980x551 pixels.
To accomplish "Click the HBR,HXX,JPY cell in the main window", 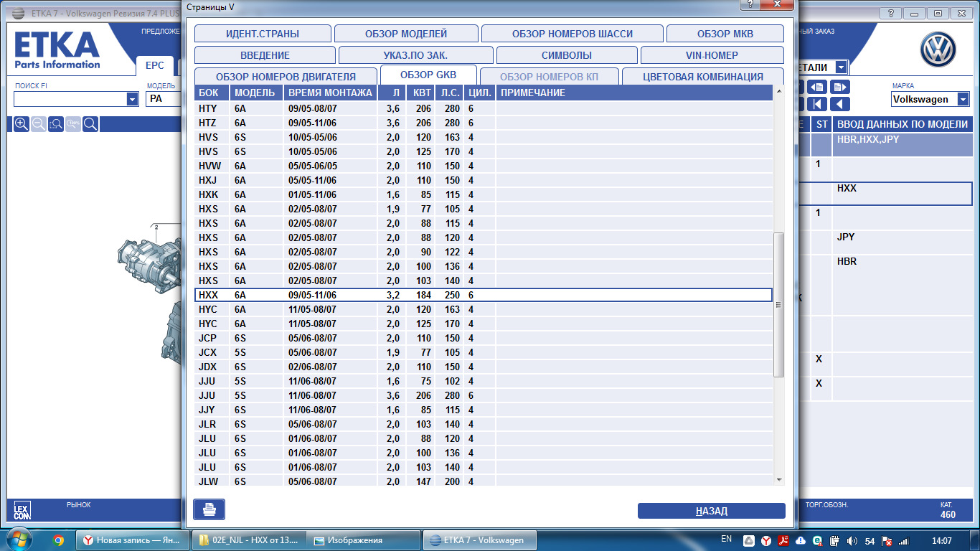I will pos(903,144).
